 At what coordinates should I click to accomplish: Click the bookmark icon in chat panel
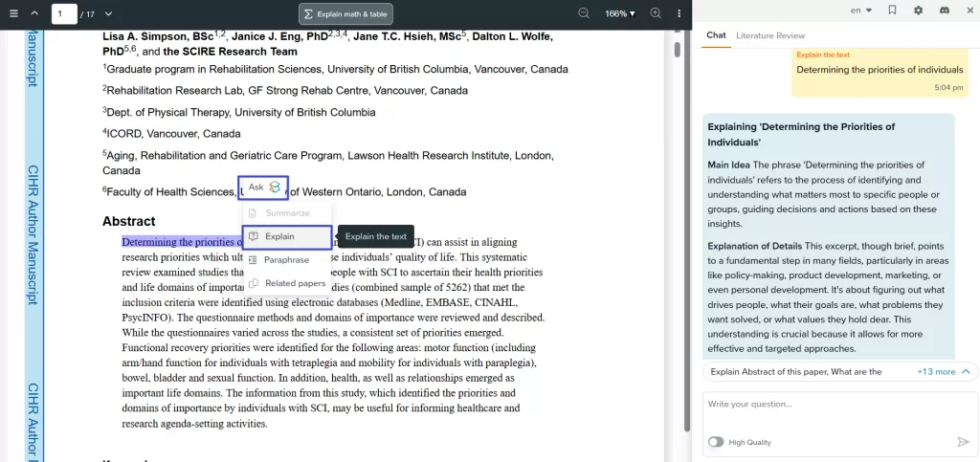(892, 11)
